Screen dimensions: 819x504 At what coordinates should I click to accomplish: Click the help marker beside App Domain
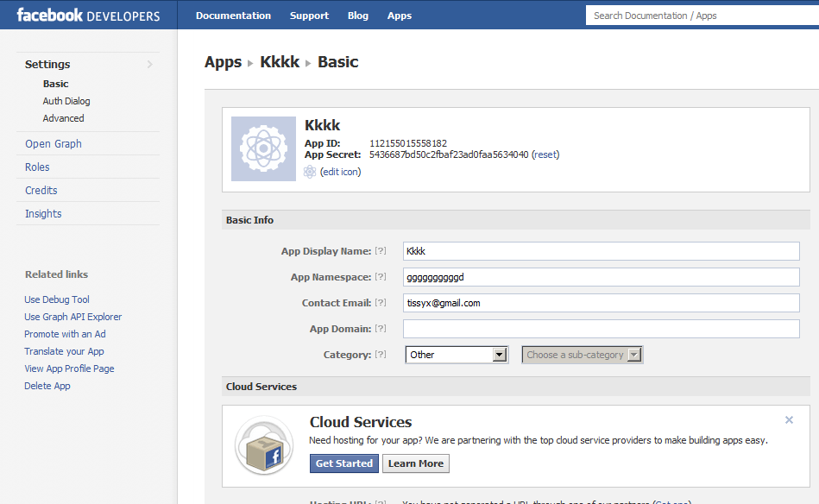[381, 329]
